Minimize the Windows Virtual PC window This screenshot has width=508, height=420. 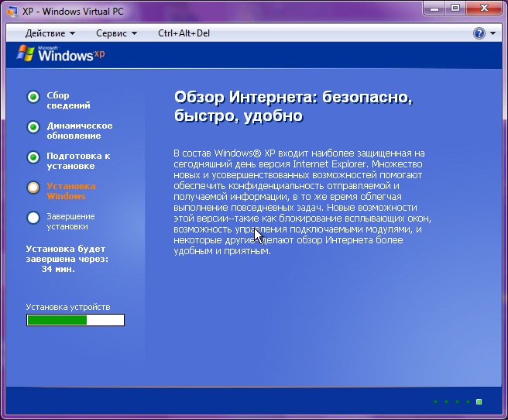pyautogui.click(x=434, y=9)
